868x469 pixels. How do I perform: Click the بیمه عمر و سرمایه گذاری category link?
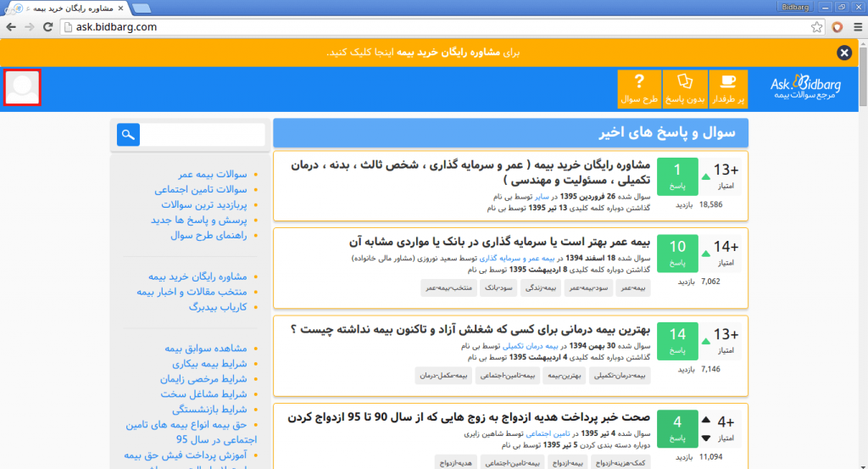click(516, 258)
